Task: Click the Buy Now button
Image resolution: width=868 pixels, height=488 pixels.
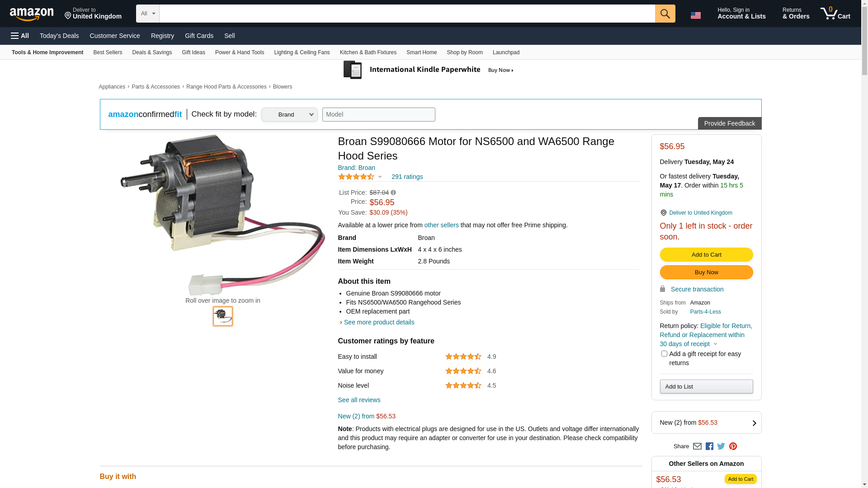Action: (706, 272)
